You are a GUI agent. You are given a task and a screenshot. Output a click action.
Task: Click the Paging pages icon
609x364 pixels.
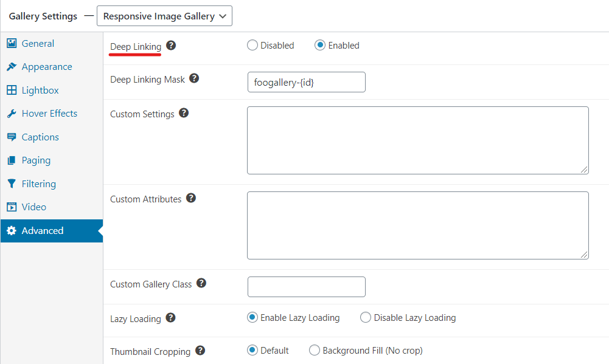12,160
